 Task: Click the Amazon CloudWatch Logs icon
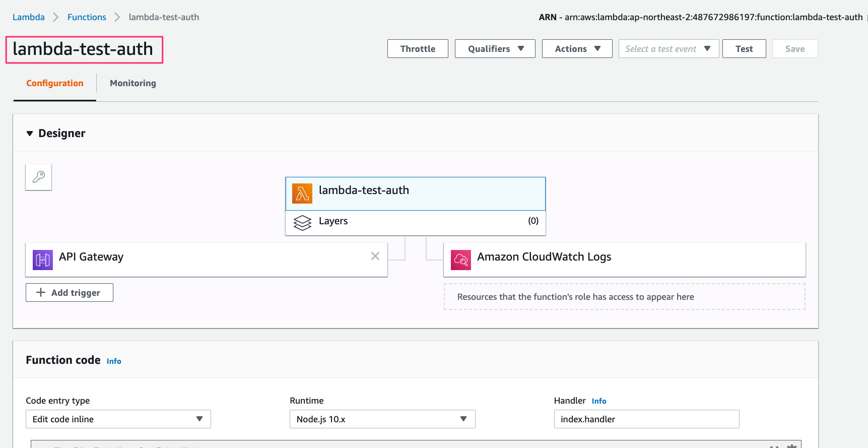461,260
